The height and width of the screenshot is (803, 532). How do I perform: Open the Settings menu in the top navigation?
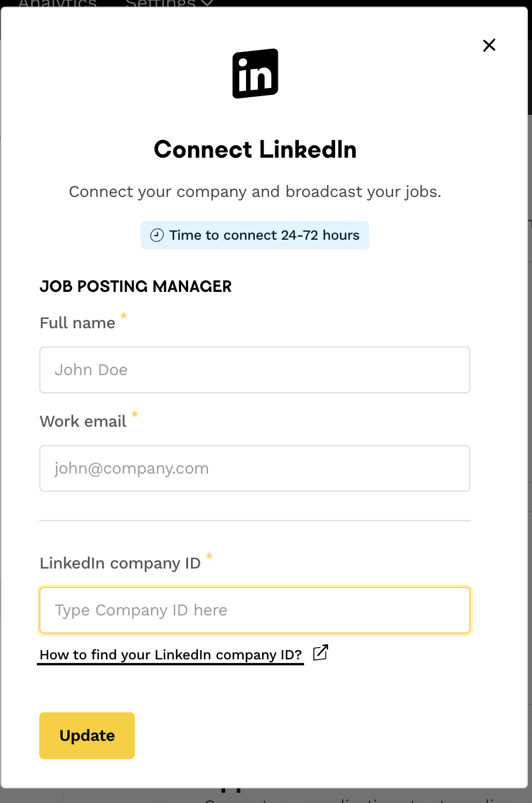coord(161,4)
